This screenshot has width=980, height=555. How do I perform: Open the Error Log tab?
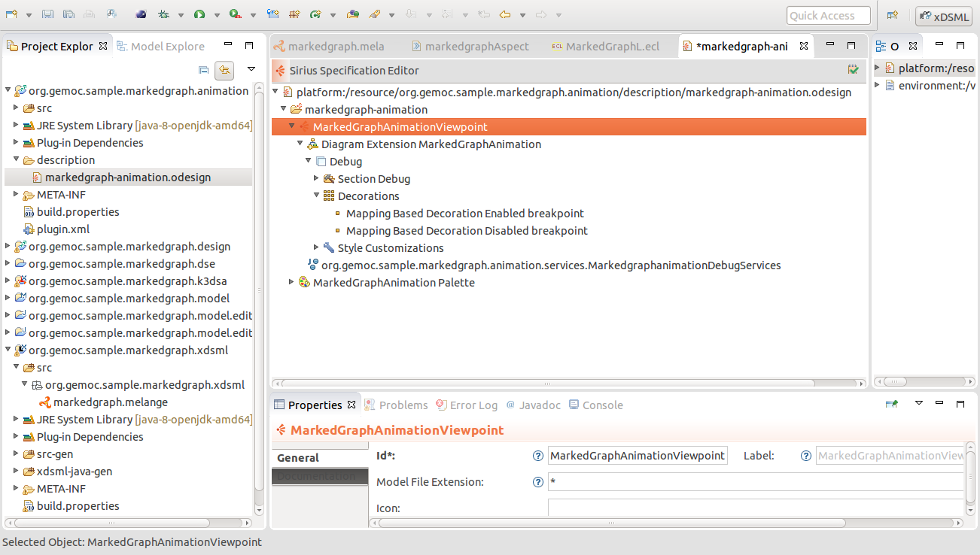(467, 405)
